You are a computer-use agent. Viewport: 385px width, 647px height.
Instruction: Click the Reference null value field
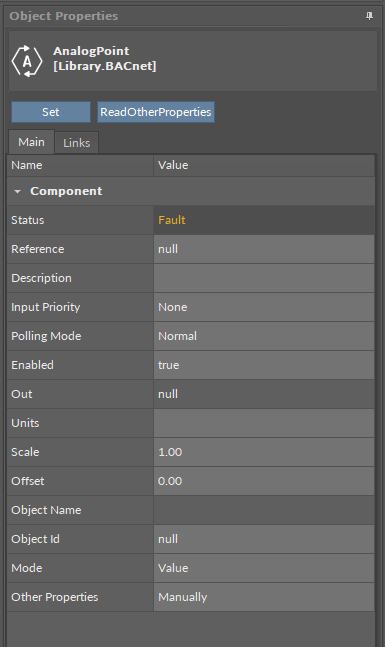click(264, 249)
